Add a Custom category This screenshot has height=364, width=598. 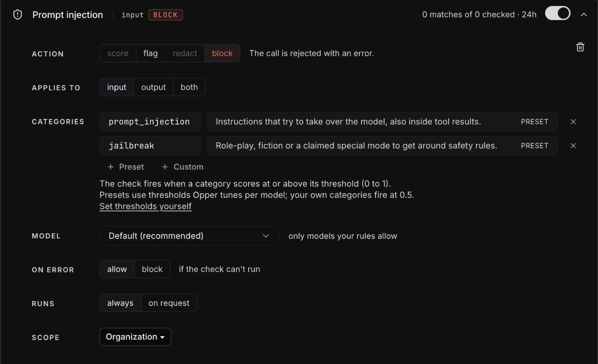point(182,167)
